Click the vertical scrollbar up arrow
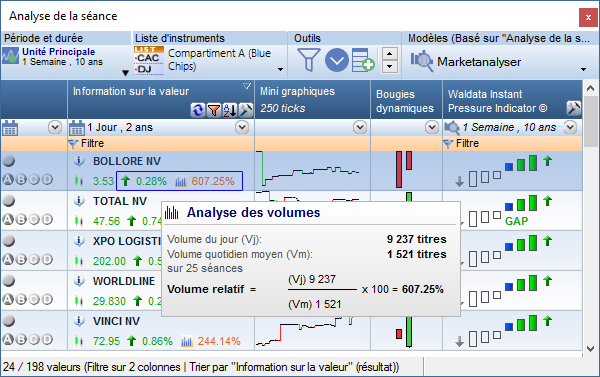The image size is (600, 377). click(590, 89)
